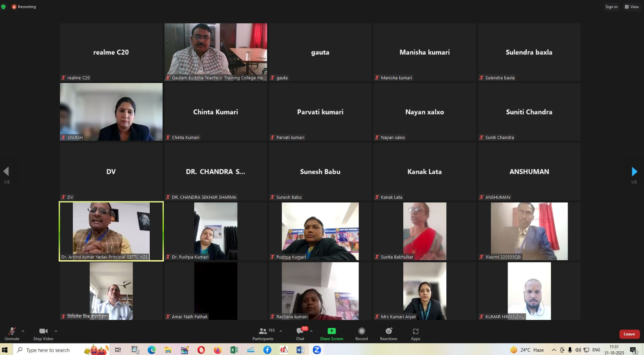644x355 pixels.
Task: Toggle the Record button
Action: coord(361,331)
